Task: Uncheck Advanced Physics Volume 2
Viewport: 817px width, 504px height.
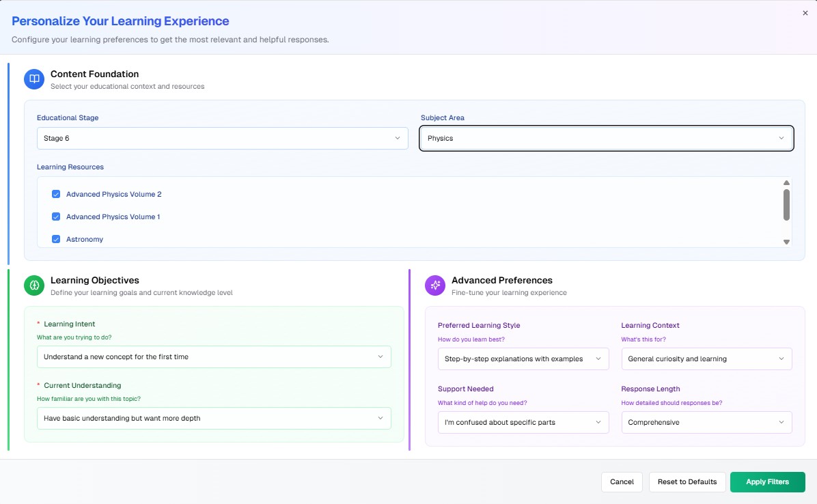Action: coord(56,194)
